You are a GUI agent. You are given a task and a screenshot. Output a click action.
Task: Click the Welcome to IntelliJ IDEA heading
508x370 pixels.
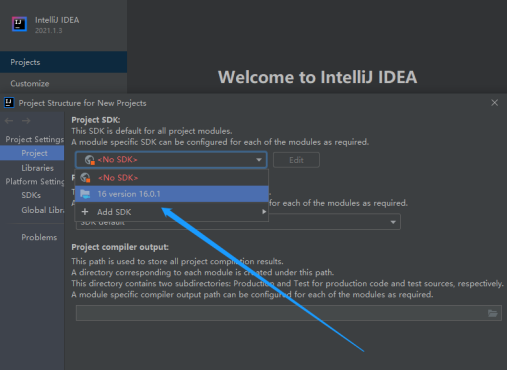[x=317, y=77]
